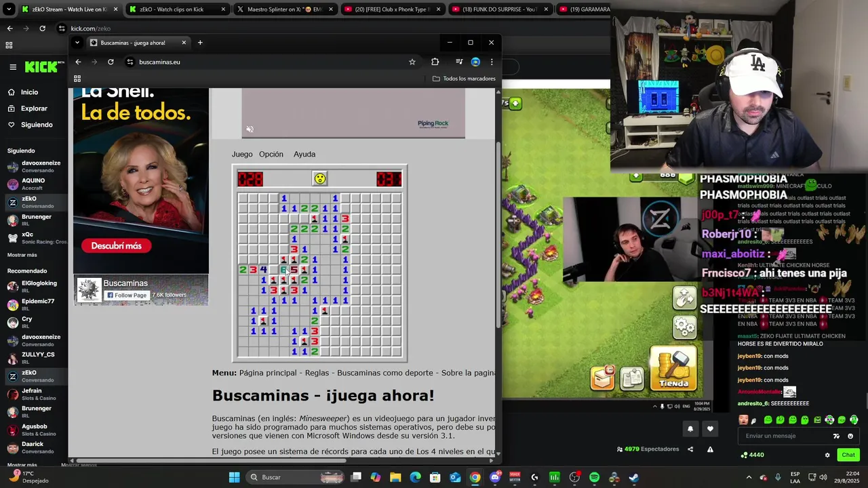The image size is (868, 488).
Task: Open the Chrome profile avatar in the Buscaminas window
Action: point(475,62)
